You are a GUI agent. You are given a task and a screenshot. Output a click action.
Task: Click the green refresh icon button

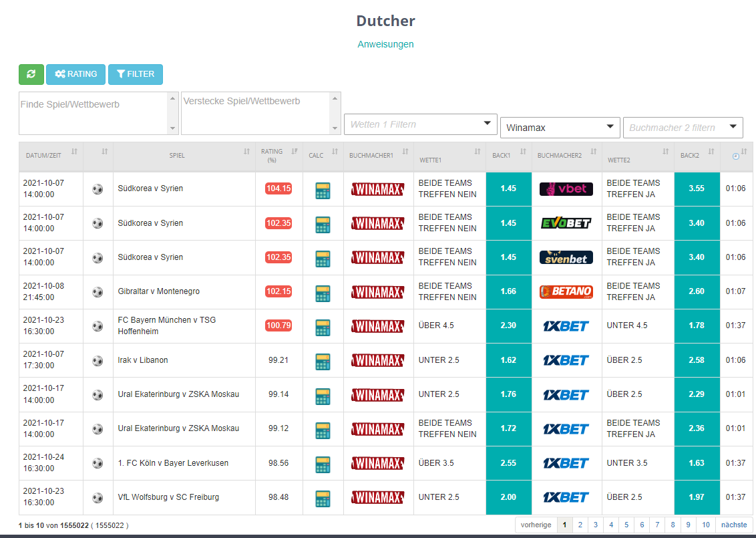[31, 74]
